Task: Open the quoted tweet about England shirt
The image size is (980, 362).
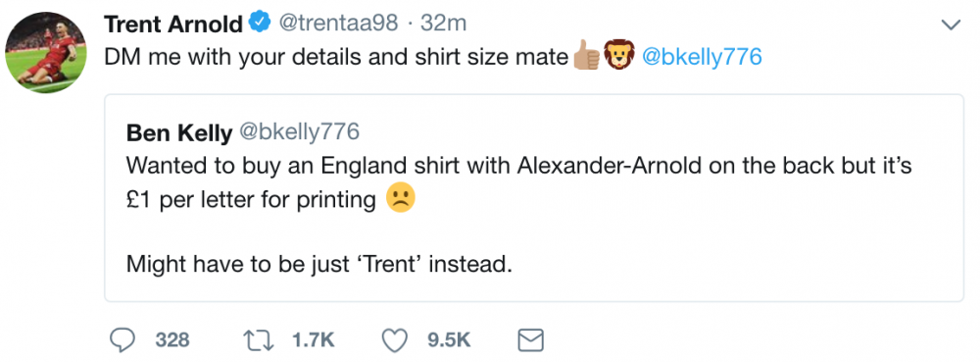Action: pyautogui.click(x=534, y=198)
